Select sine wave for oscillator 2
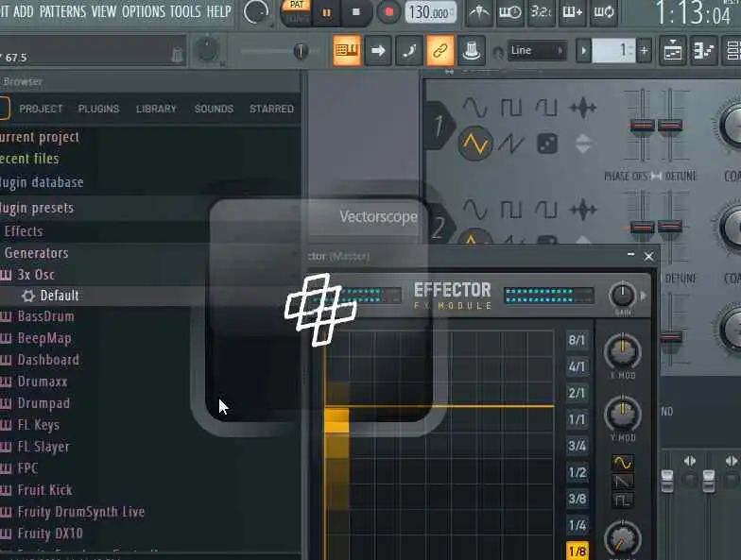 474,210
